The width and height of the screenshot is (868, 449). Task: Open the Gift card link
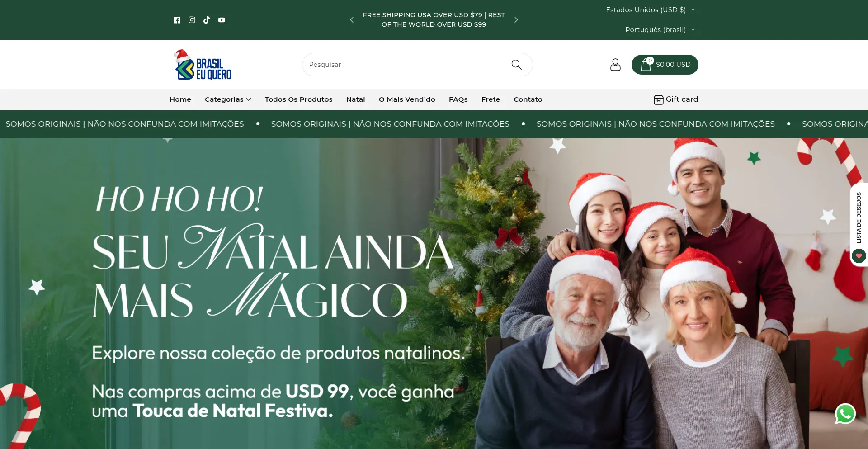coord(676,99)
